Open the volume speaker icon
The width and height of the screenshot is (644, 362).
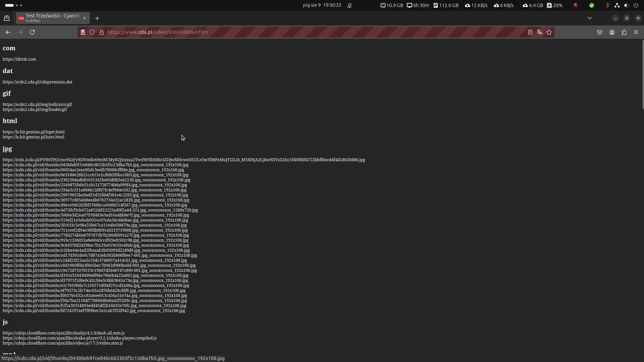(x=626, y=5)
